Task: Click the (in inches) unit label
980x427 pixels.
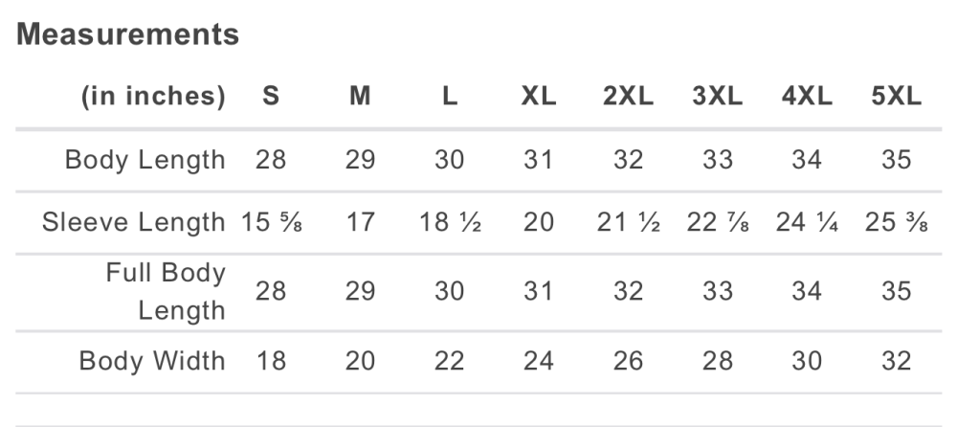Action: click(x=153, y=97)
